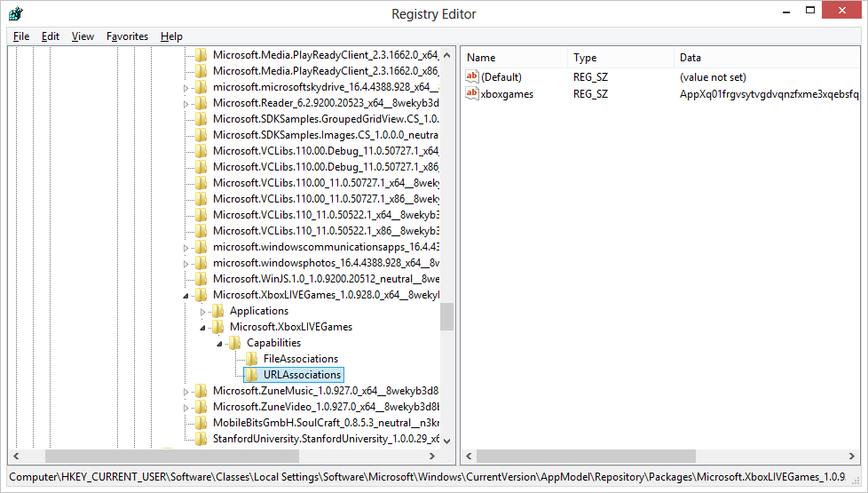Click the tree pane horizontal scroll left arrow
The image size is (868, 493).
(x=16, y=456)
